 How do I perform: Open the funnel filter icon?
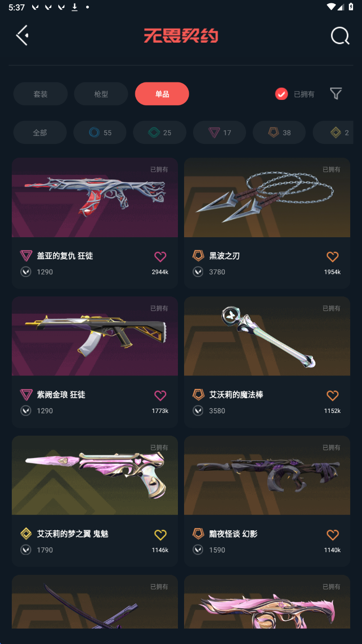coord(336,94)
